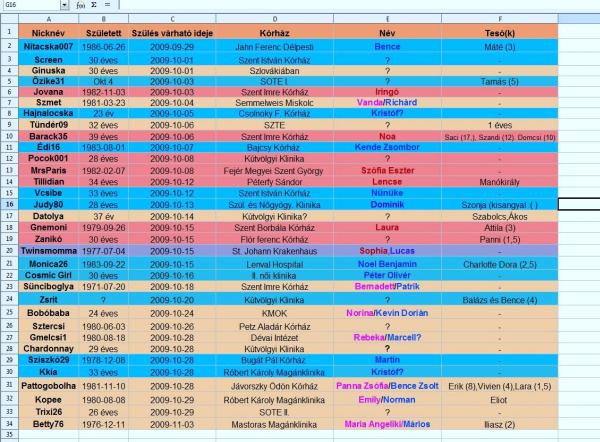This screenshot has width=600, height=442.
Task: Open the Function Wizard icon
Action: pos(80,6)
